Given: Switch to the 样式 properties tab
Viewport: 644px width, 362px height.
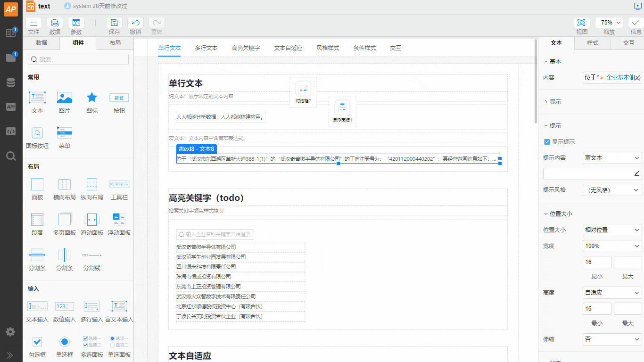Looking at the screenshot, I should tap(593, 43).
